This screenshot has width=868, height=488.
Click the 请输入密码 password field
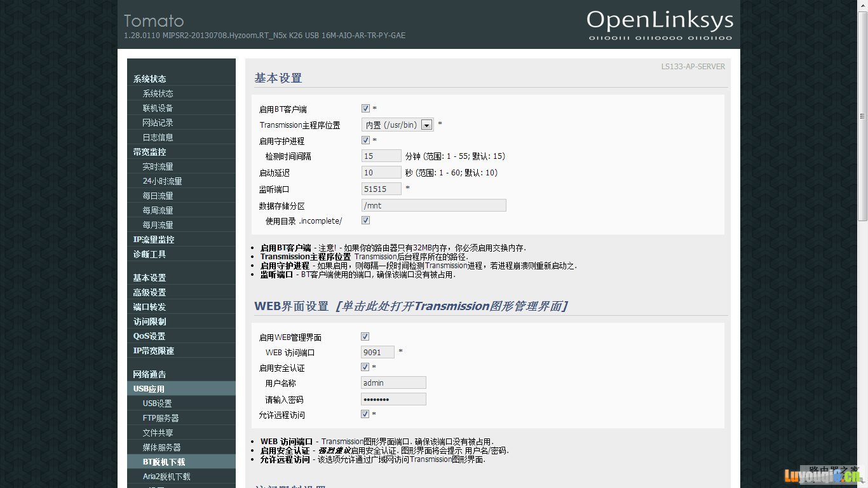(x=393, y=399)
